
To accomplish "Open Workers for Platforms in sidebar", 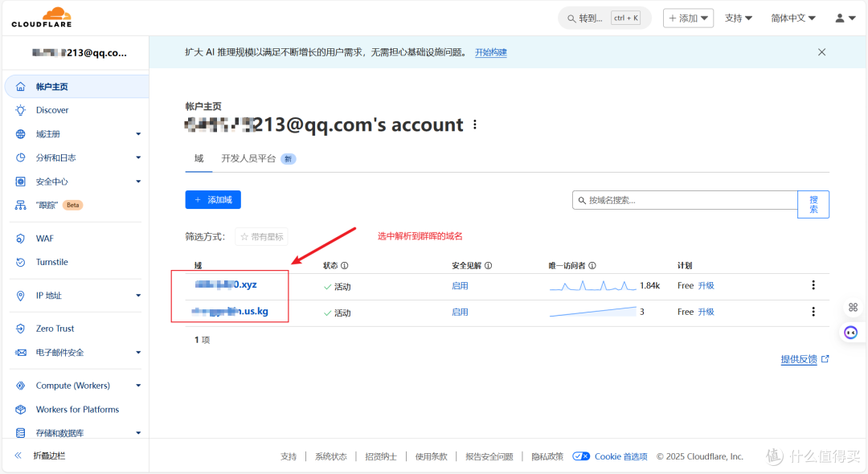I will 77,409.
